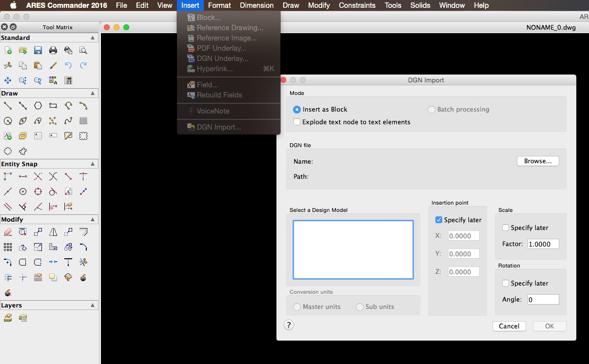
Task: Click the Save floppy disk icon
Action: click(x=38, y=50)
